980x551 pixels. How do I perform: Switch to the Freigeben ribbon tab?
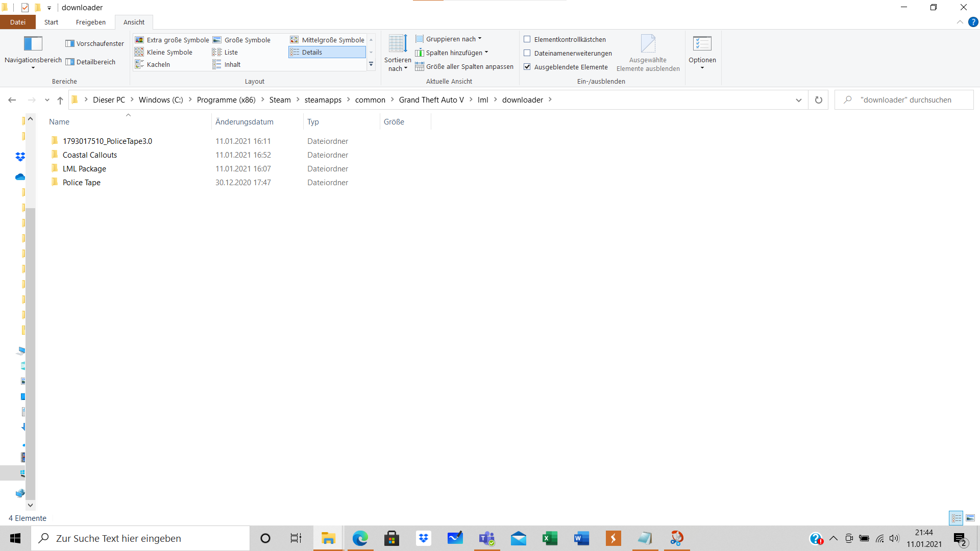pos(90,22)
